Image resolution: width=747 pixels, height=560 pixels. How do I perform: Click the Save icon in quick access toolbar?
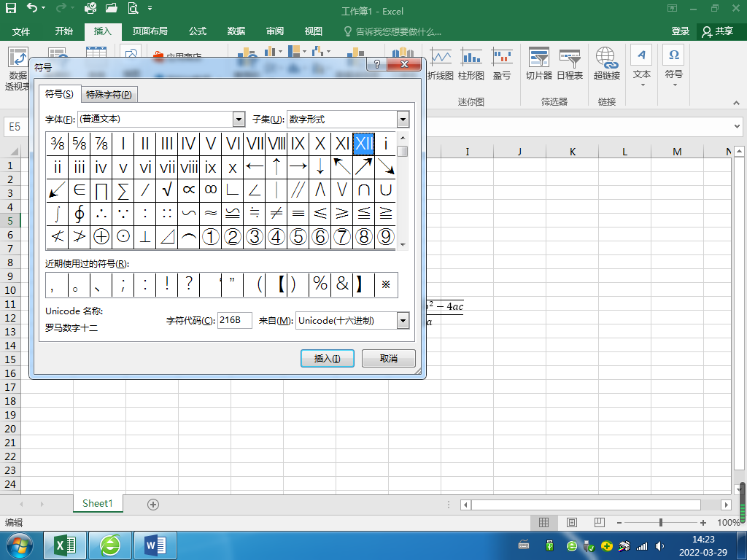[11, 9]
